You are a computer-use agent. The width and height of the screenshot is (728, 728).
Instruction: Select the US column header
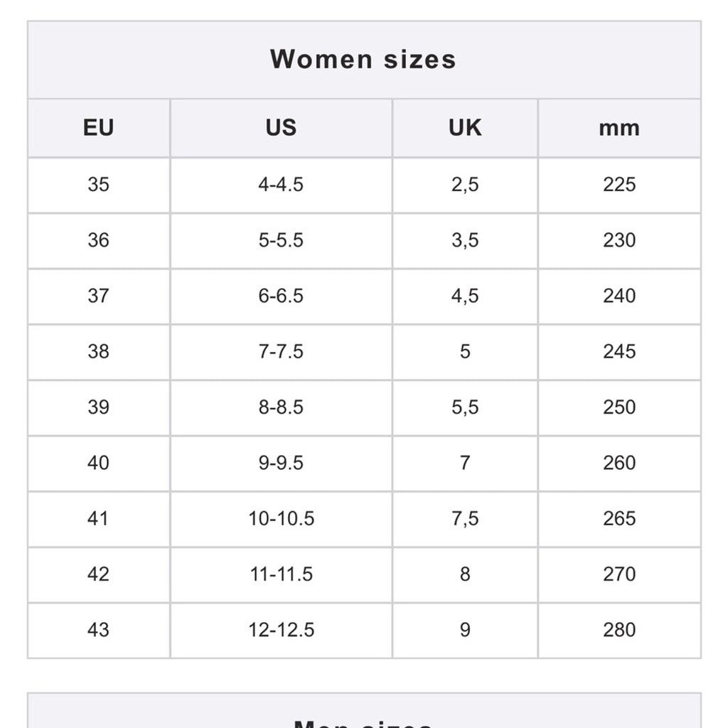[x=282, y=128]
